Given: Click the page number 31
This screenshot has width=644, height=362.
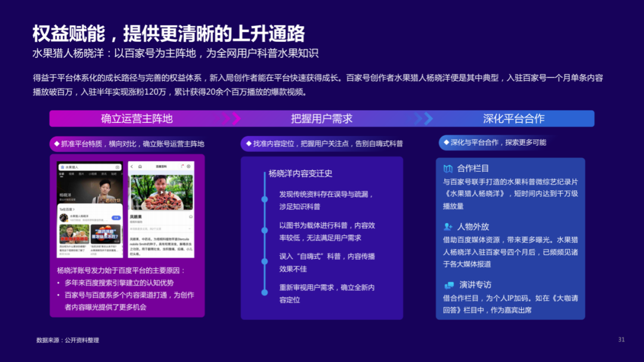Looking at the screenshot, I should pos(621,340).
